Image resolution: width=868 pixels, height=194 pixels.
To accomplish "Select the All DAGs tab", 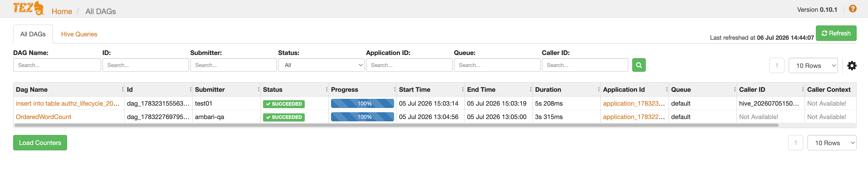I will 33,34.
